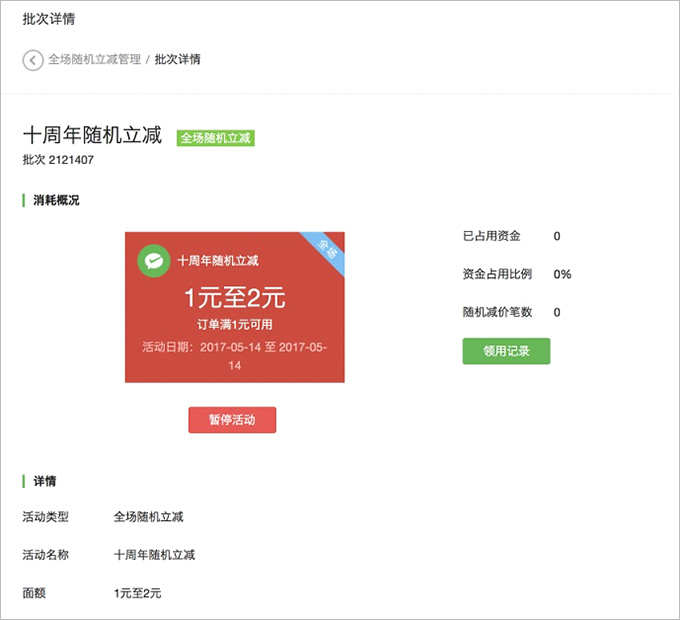
Task: Click the 面额 label
Action: 34,593
